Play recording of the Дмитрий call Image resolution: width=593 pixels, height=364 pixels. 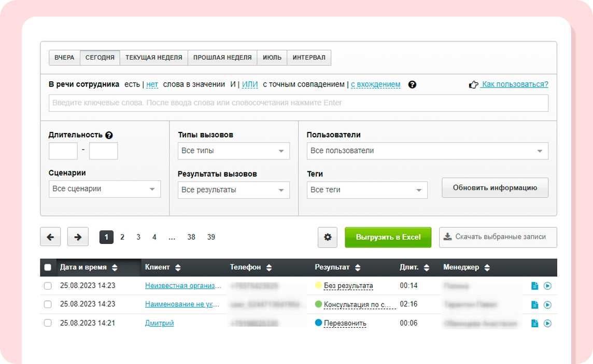coord(547,323)
